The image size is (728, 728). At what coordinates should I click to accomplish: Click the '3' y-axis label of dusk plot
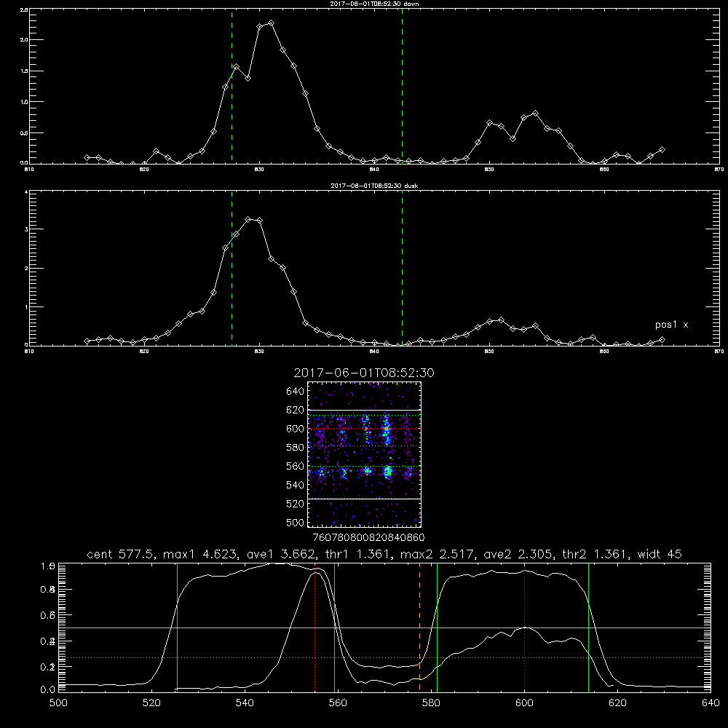point(26,229)
